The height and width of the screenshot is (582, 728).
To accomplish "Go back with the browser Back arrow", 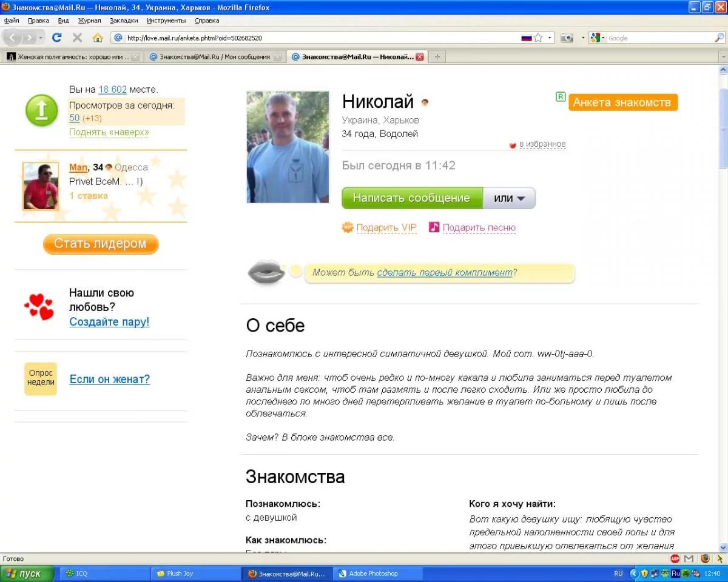I will (x=13, y=38).
